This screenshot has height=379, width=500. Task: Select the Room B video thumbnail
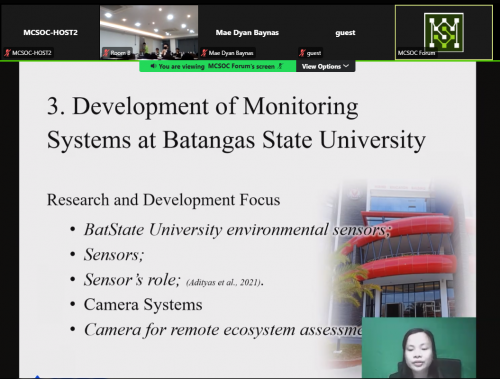coord(149,32)
